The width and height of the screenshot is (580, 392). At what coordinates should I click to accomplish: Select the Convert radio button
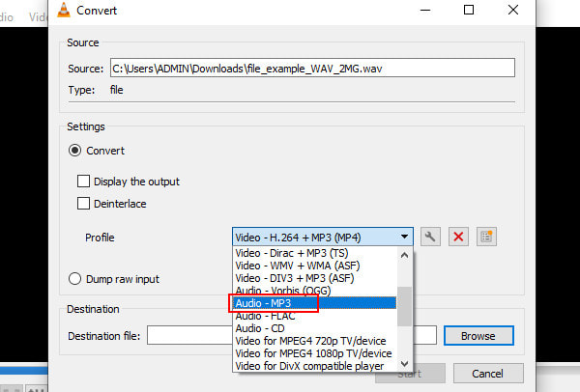[x=74, y=151]
